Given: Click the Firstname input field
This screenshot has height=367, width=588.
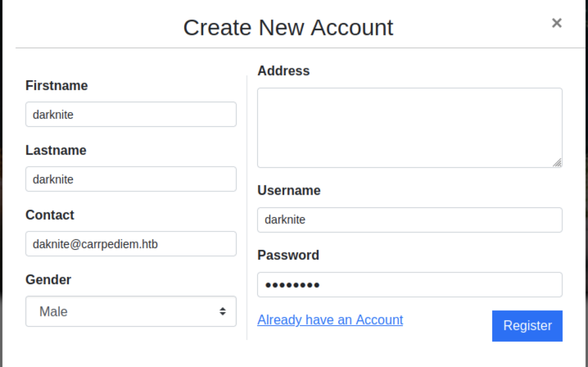Looking at the screenshot, I should (131, 114).
